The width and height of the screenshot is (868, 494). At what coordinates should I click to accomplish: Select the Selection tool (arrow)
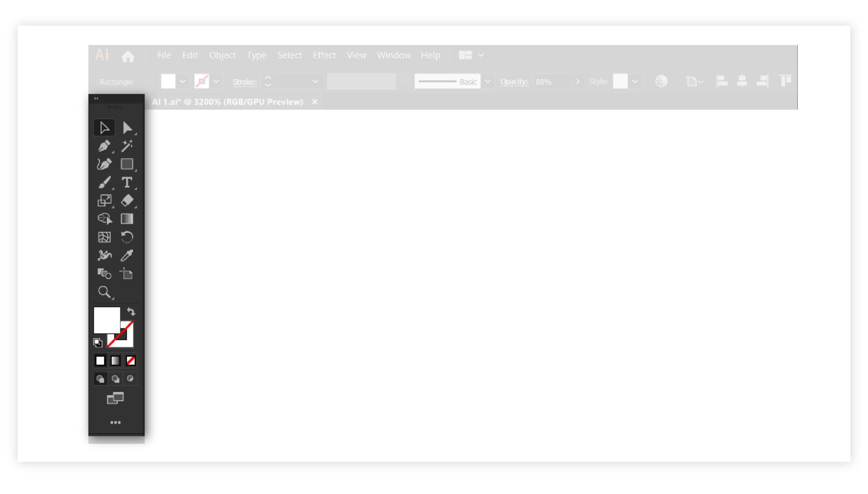point(104,127)
